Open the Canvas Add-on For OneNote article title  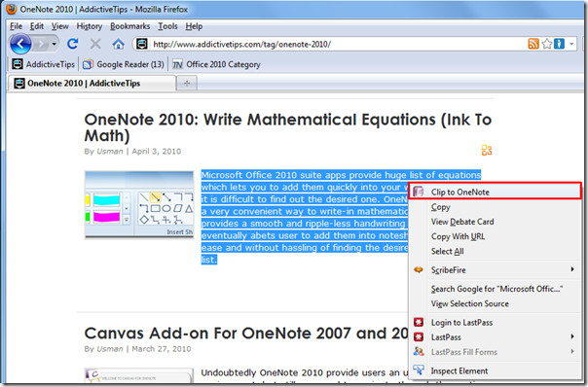pos(246,334)
